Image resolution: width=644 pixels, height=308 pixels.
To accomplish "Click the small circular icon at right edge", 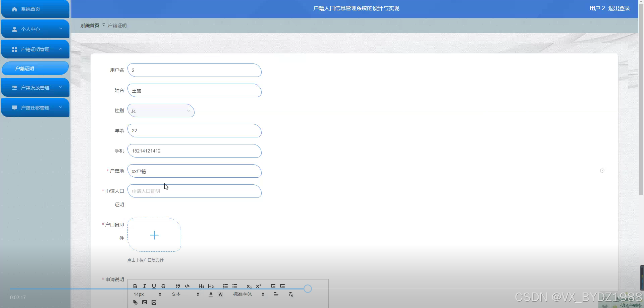I will coord(602,171).
